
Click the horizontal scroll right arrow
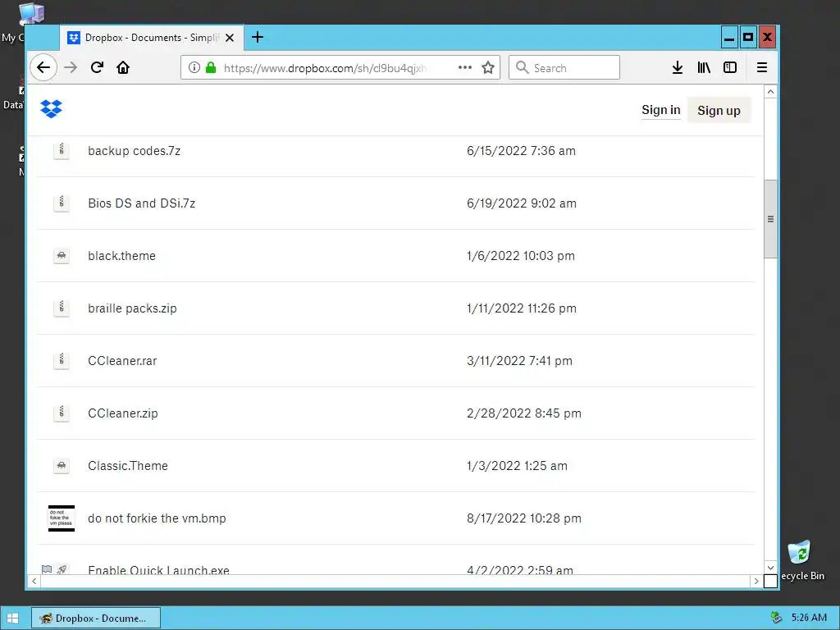pyautogui.click(x=756, y=581)
